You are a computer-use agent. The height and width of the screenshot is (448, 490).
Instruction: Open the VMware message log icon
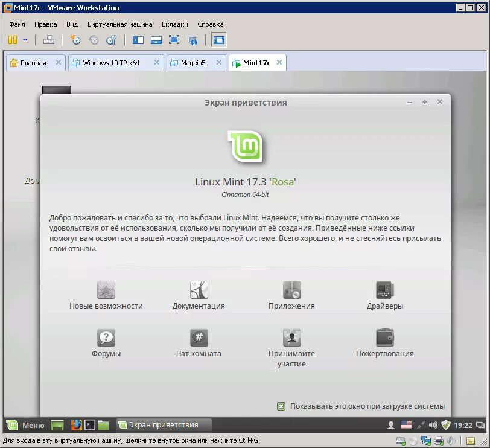[471, 441]
